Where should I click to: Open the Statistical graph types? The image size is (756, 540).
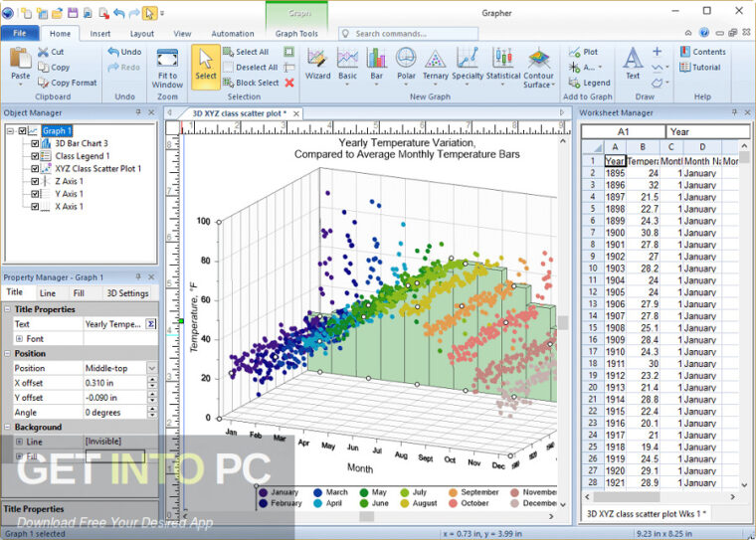[x=502, y=66]
